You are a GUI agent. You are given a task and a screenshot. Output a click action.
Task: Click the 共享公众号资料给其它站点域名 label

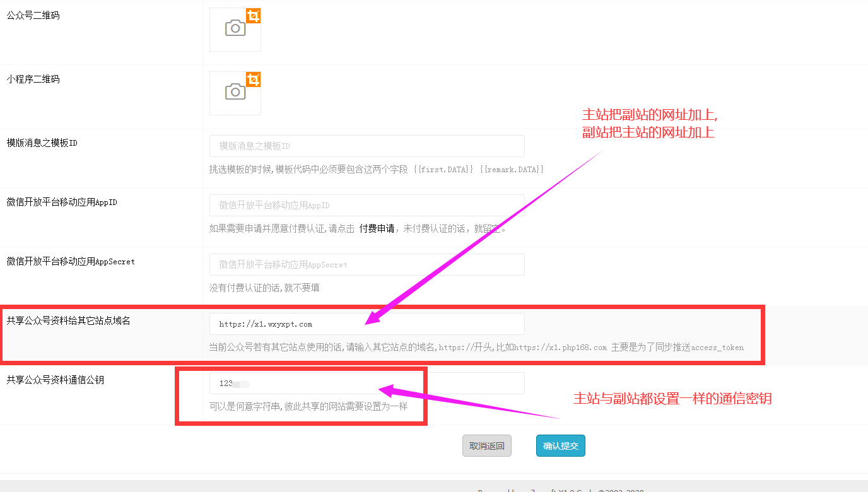(x=68, y=320)
